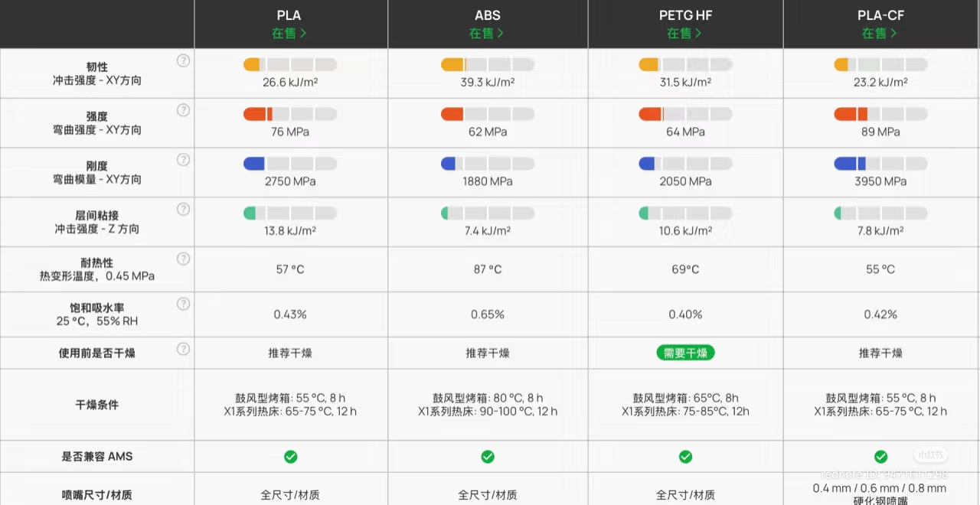The image size is (980, 505).
Task: Click the help icon beside 耐热性 row
Action: point(183,259)
